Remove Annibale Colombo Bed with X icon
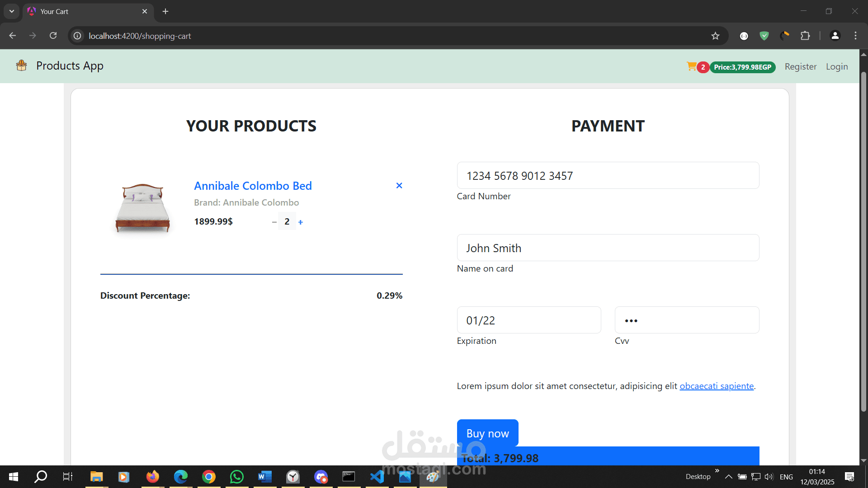This screenshot has width=868, height=488. pos(399,186)
